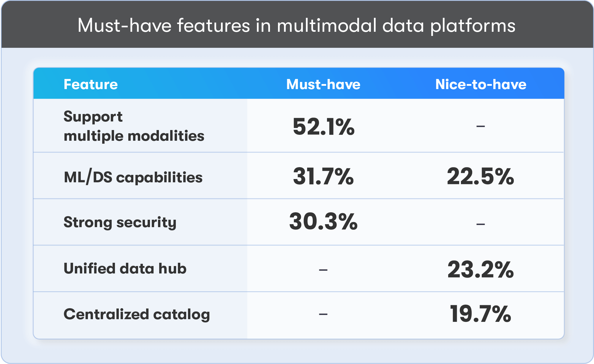Image resolution: width=594 pixels, height=364 pixels.
Task: Click the 52.1% must-have value
Action: click(323, 127)
